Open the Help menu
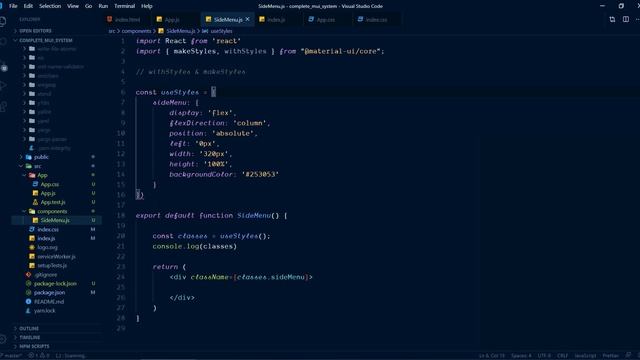This screenshot has width=640, height=360. (x=147, y=6)
